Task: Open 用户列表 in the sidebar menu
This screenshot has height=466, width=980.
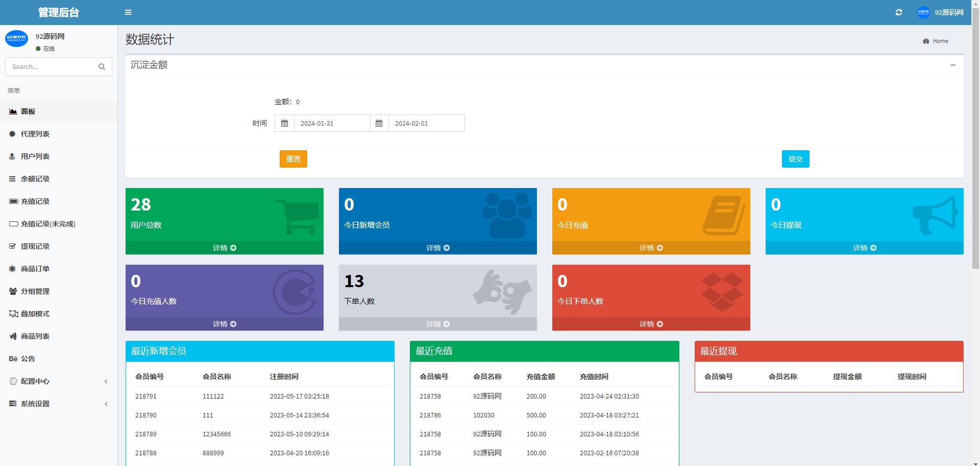Action: click(59, 156)
